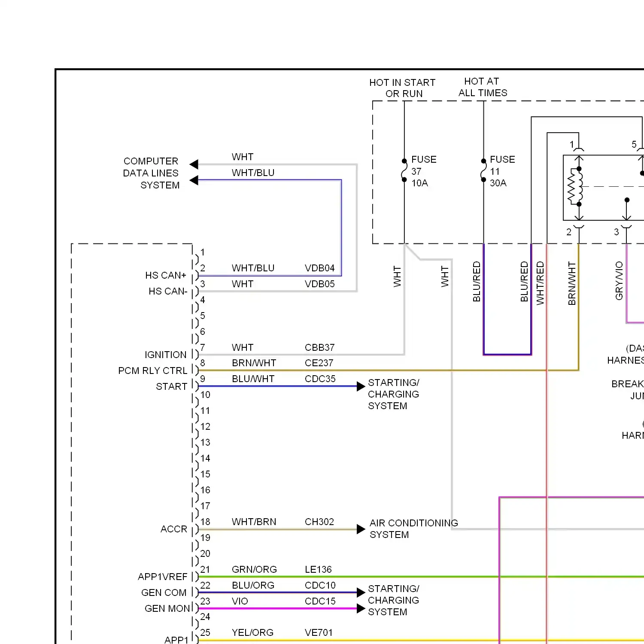Click the HS CAN+ pin label

165,276
